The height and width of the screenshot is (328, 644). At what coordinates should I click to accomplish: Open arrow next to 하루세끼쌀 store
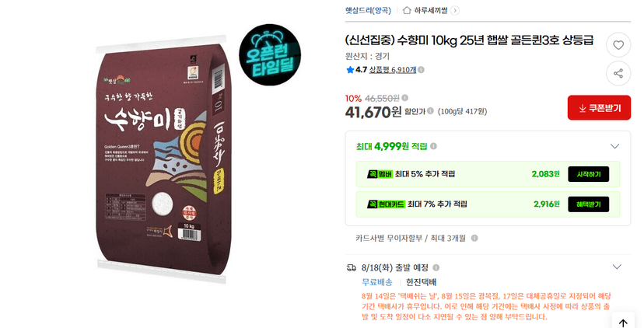click(x=455, y=11)
